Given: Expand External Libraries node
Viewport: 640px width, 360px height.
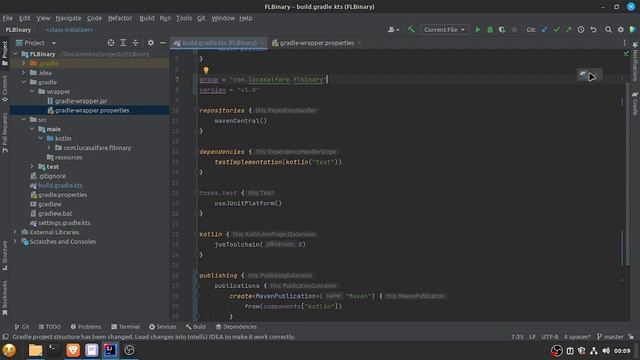Looking at the screenshot, I should pos(16,232).
